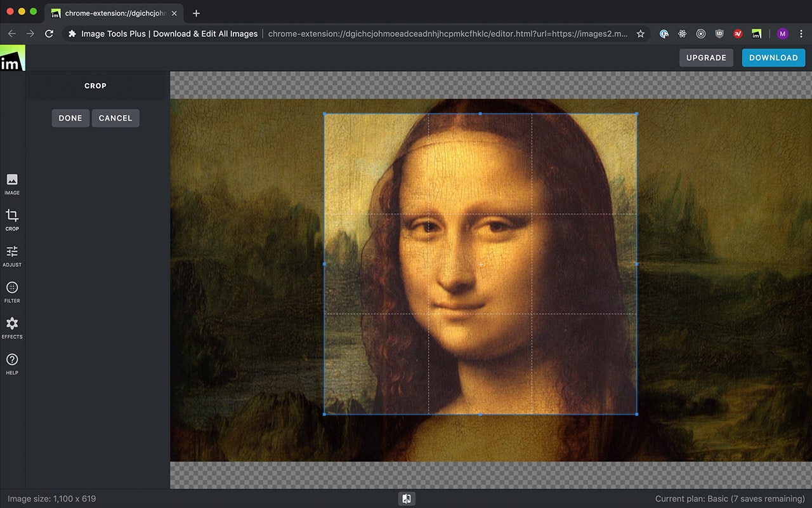Screen dimensions: 812x508
Task: Click the crop center crosshair
Action: coord(480,264)
